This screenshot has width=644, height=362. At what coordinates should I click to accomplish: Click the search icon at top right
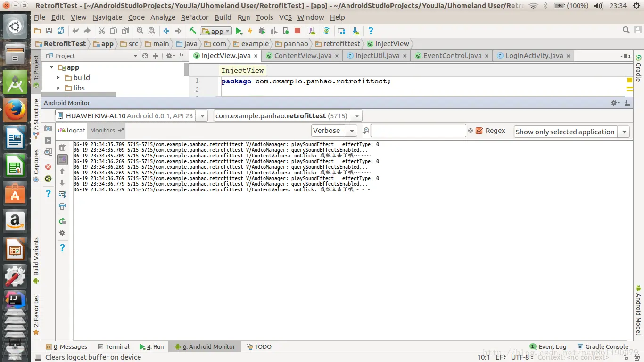(626, 30)
